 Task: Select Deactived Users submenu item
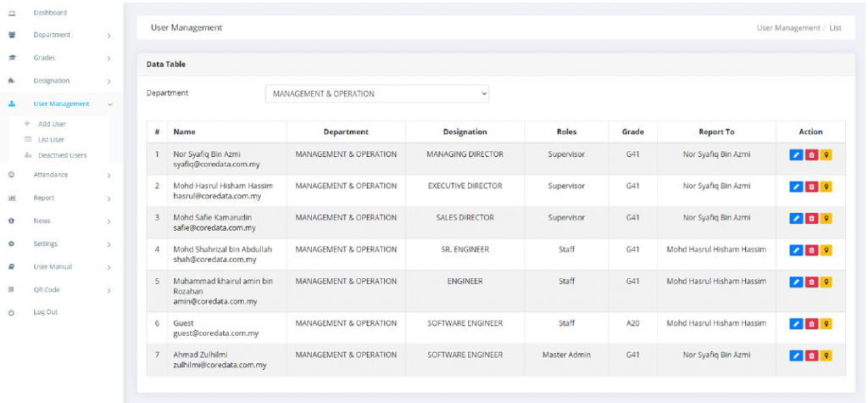(62, 155)
